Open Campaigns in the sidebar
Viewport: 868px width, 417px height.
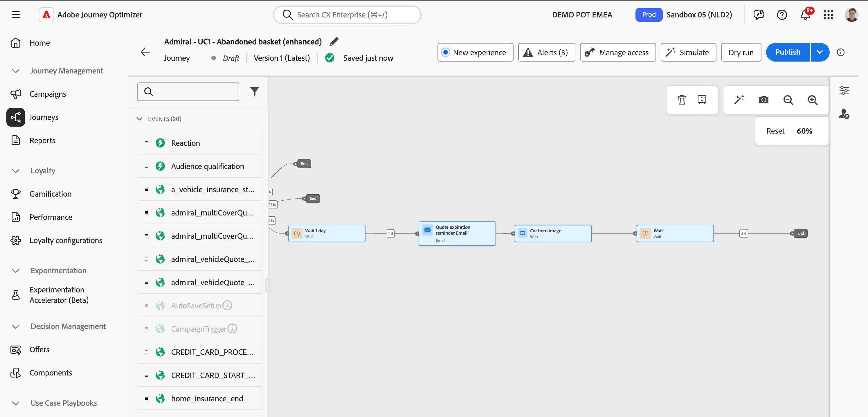48,94
